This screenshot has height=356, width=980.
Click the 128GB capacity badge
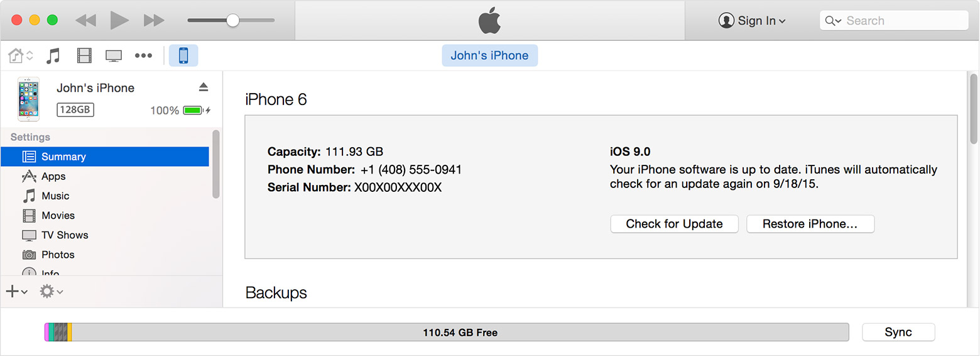click(x=75, y=109)
